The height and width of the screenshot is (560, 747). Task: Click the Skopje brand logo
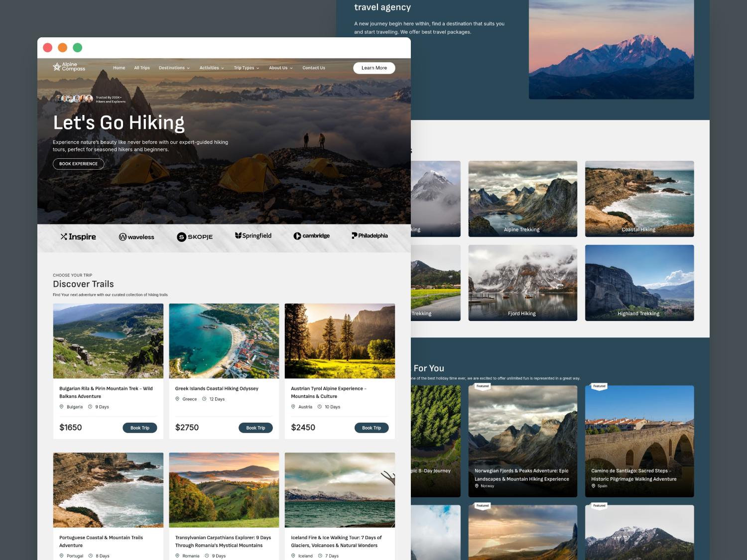pyautogui.click(x=195, y=237)
